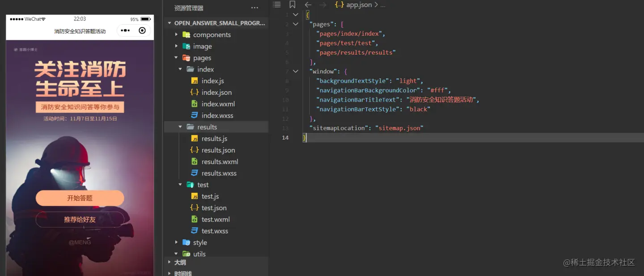Collapse the pages folder arrow
This screenshot has width=644, height=276.
click(176, 58)
